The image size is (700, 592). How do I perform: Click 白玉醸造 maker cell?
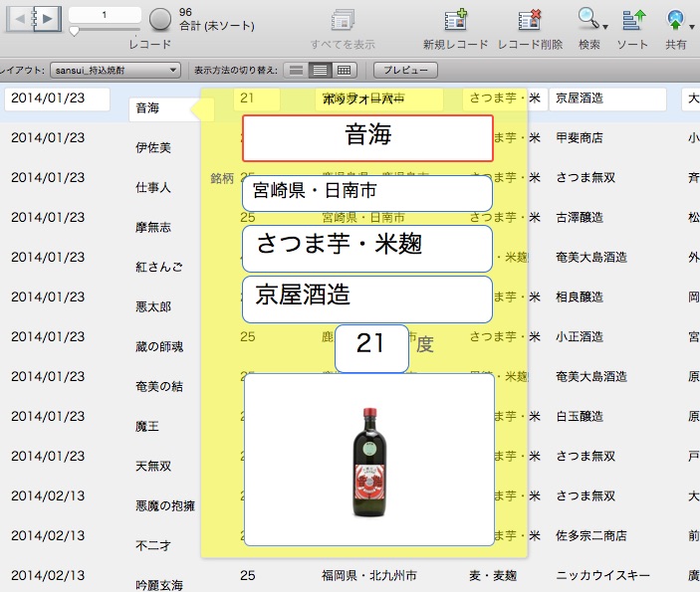[x=579, y=416]
